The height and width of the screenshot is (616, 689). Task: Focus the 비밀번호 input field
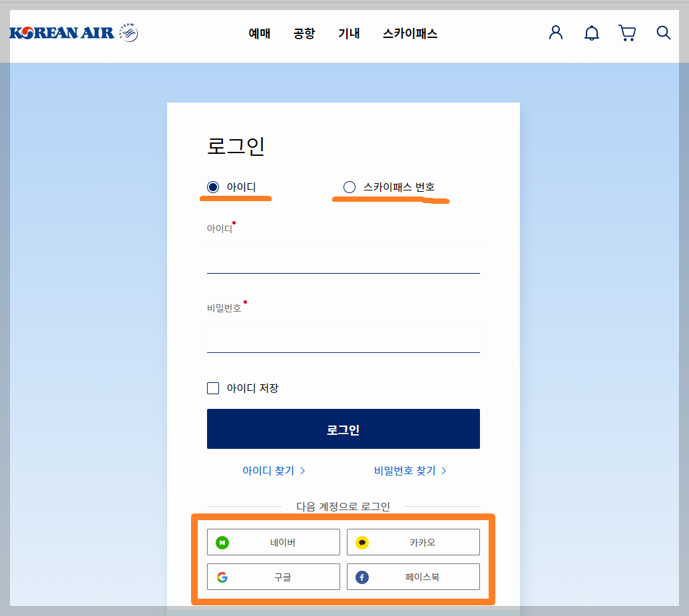point(344,334)
